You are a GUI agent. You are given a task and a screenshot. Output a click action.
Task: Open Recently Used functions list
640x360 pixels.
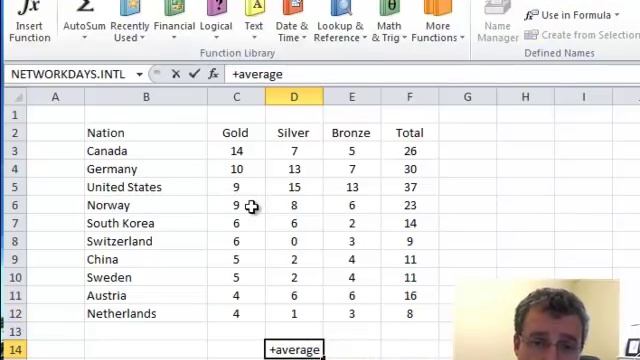tap(129, 21)
